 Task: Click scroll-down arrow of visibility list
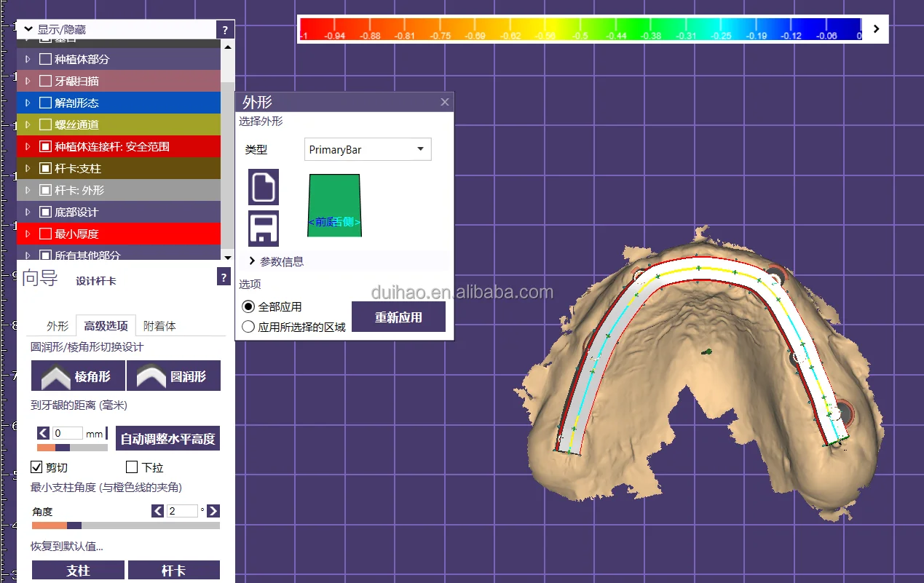(228, 257)
